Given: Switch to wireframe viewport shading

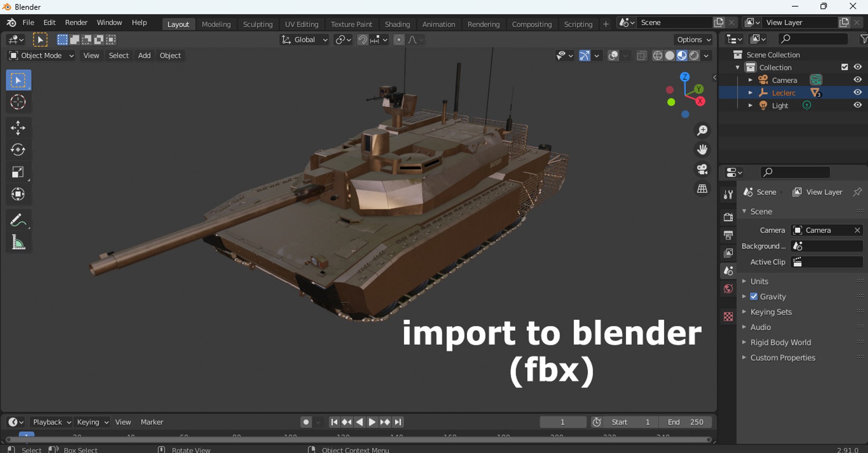Looking at the screenshot, I should click(658, 56).
